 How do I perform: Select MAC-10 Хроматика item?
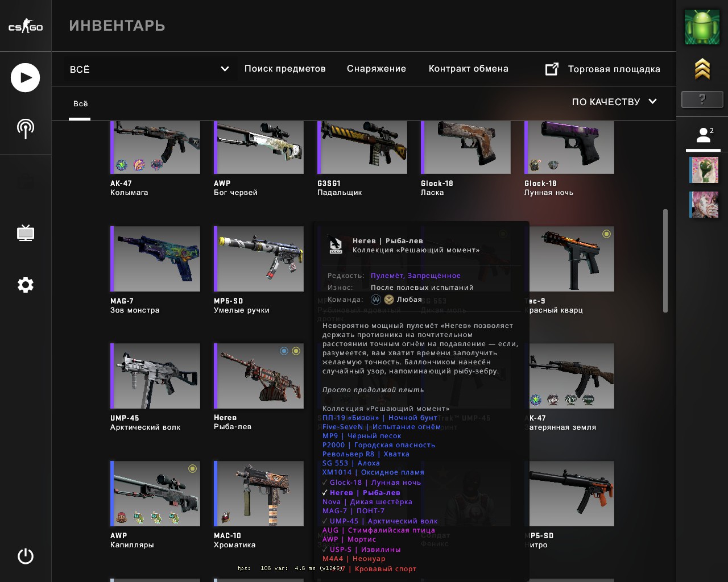point(259,493)
